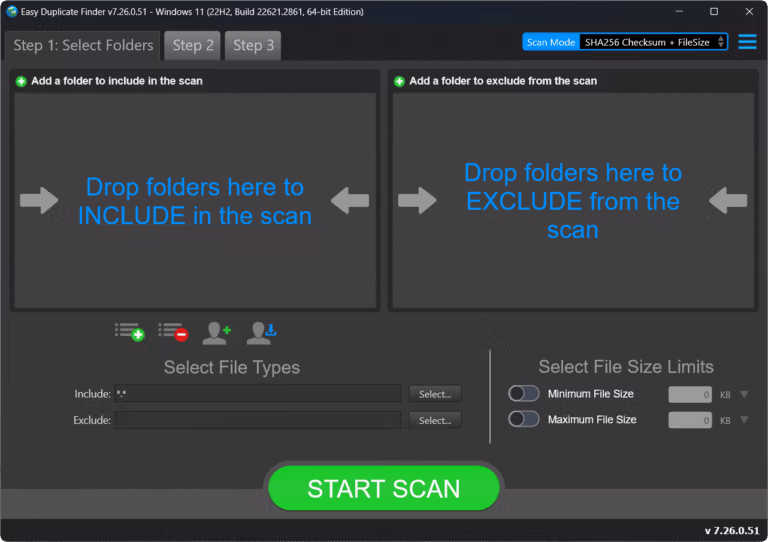
Task: Click the add user profile icon
Action: click(216, 333)
